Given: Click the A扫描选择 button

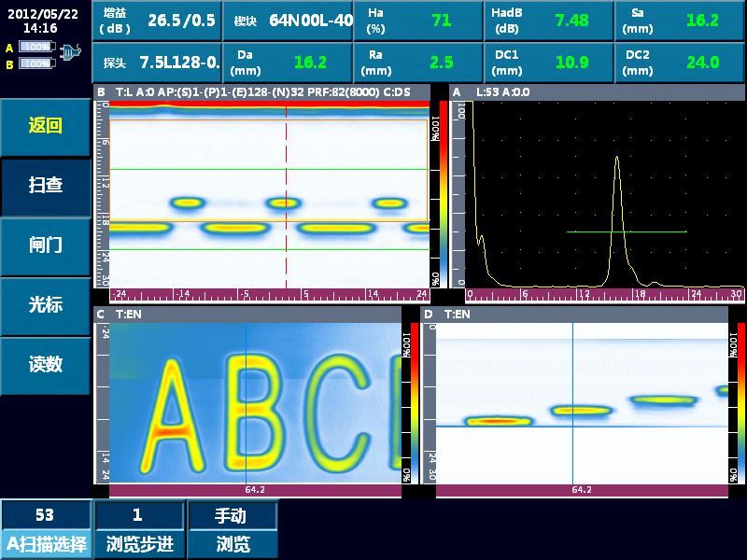Looking at the screenshot, I should pyautogui.click(x=46, y=529).
